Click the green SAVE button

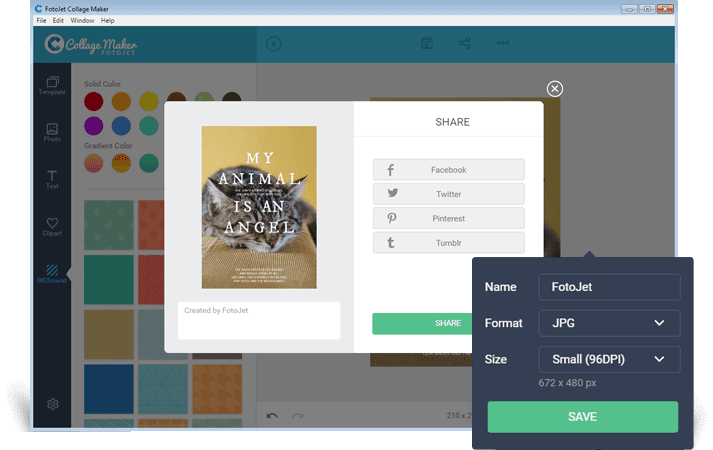point(582,417)
